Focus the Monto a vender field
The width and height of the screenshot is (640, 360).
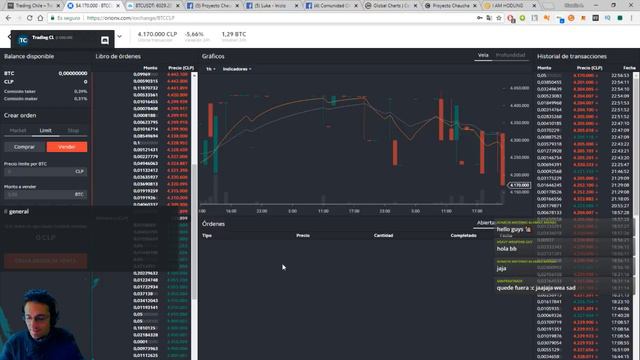pyautogui.click(x=45, y=194)
